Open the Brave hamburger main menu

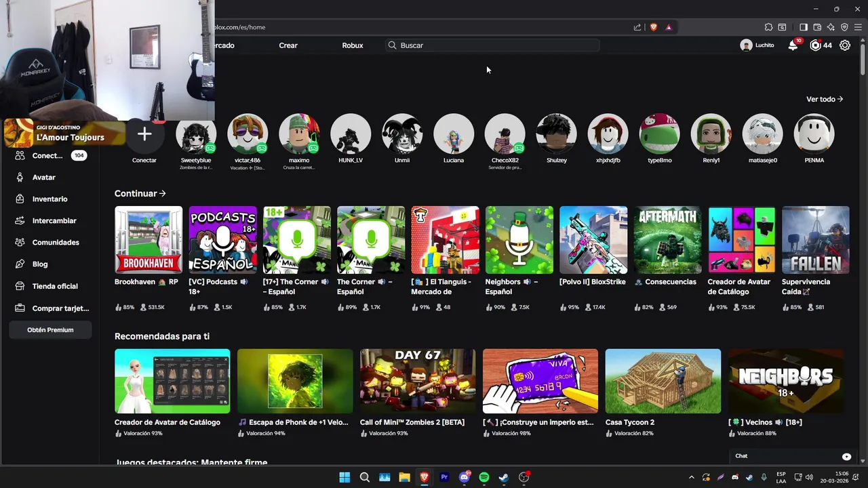point(858,27)
